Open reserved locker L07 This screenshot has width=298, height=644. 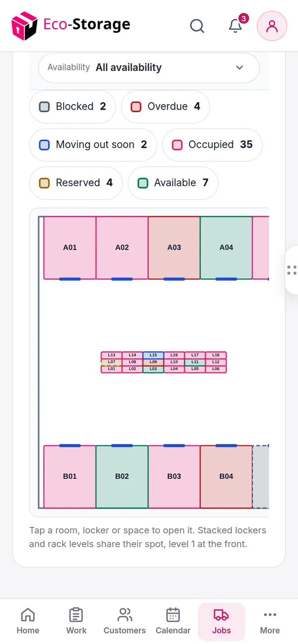pyautogui.click(x=112, y=362)
